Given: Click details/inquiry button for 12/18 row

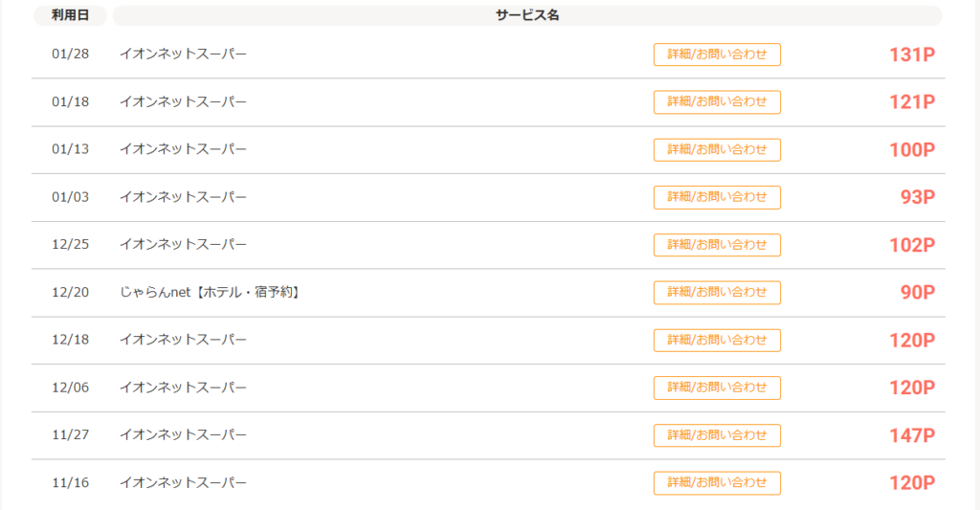Looking at the screenshot, I should pyautogui.click(x=717, y=341).
